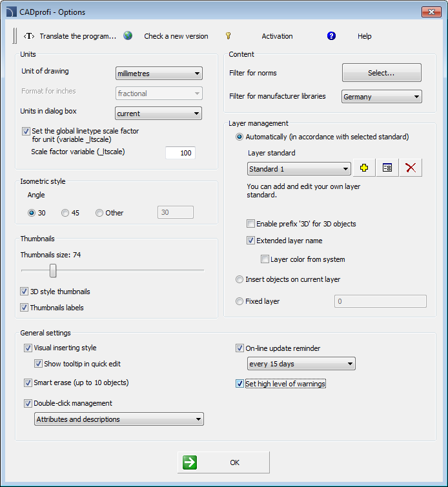Screen dimensions: 448x487
Task: Click the Other angle value field
Action: coord(176,212)
